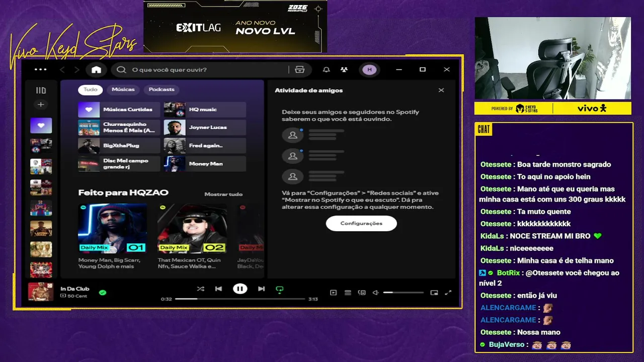Select the Podcasts filter chip

(x=162, y=89)
